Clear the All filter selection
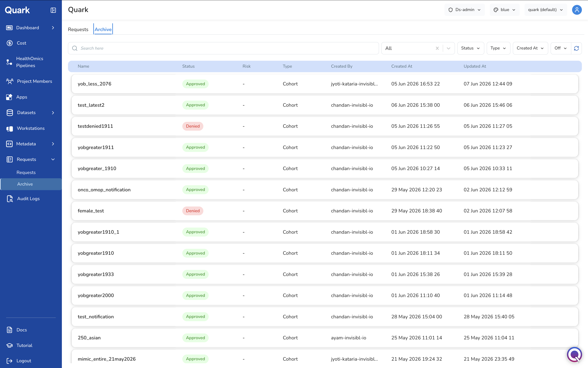Screen dimensions: 588x368 coord(437,48)
